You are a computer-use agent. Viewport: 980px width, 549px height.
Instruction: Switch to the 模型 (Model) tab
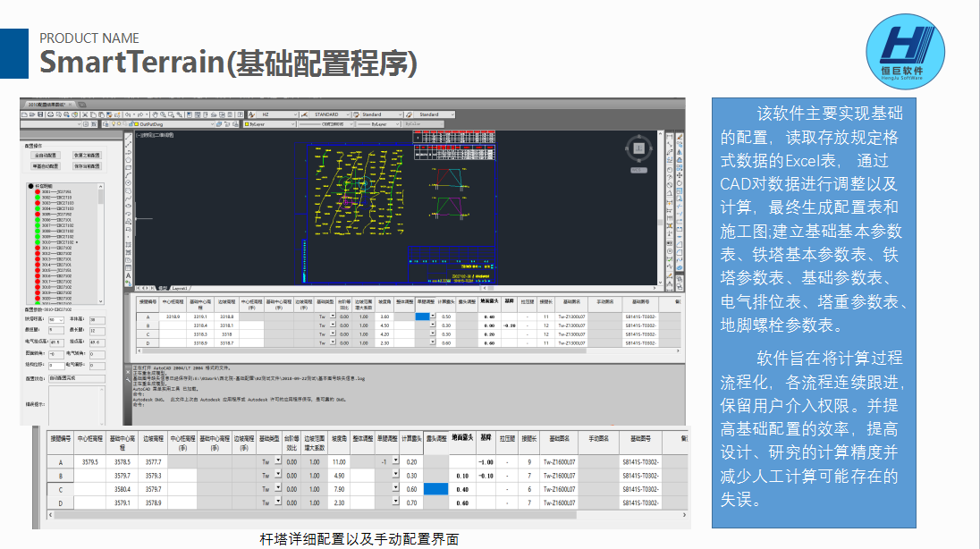tap(163, 288)
